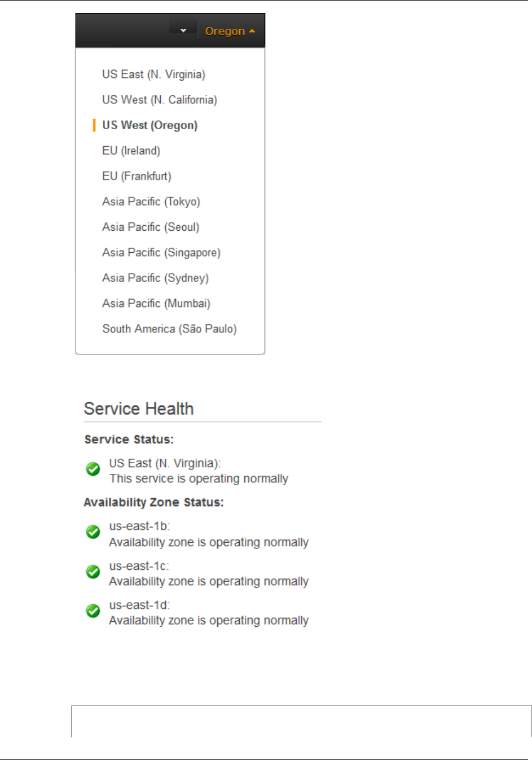Image resolution: width=532 pixels, height=760 pixels.
Task: Click the us-east-1c green check icon
Action: pos(93,572)
